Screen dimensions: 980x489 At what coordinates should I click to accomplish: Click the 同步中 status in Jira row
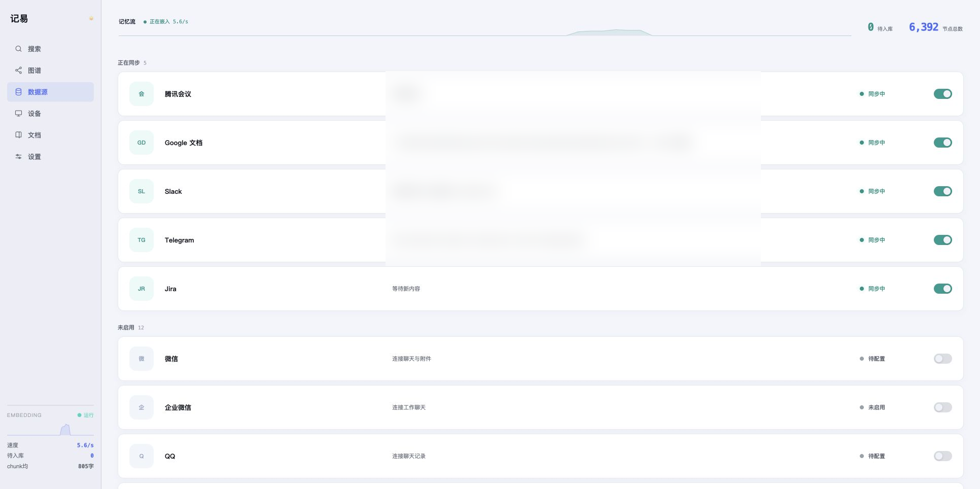click(872, 289)
